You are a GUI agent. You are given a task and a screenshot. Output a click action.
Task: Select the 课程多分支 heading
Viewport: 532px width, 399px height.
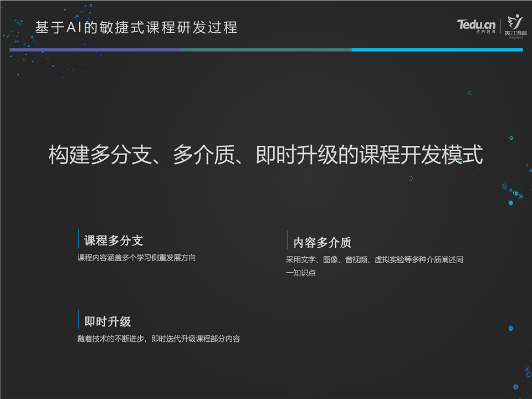(x=114, y=241)
